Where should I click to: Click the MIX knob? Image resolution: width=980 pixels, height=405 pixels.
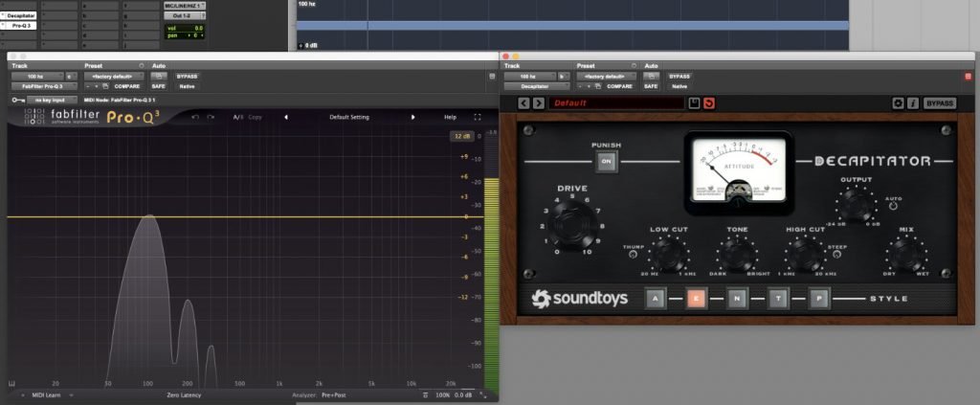coord(906,255)
